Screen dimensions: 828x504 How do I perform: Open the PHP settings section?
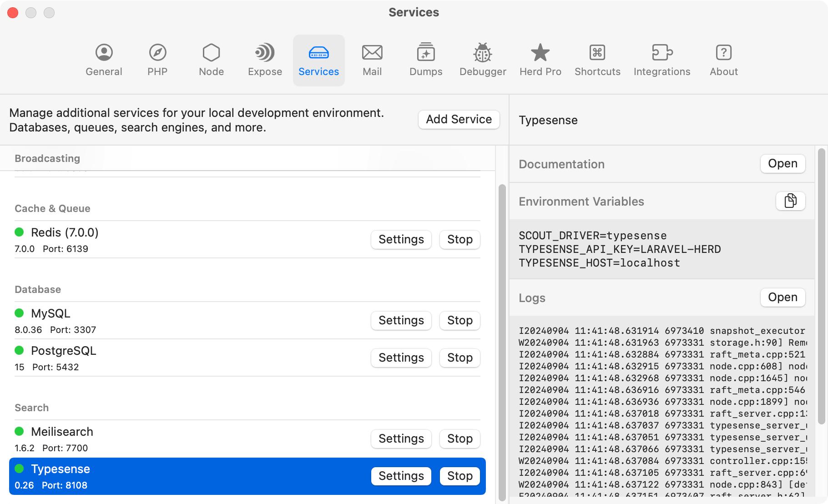[157, 60]
